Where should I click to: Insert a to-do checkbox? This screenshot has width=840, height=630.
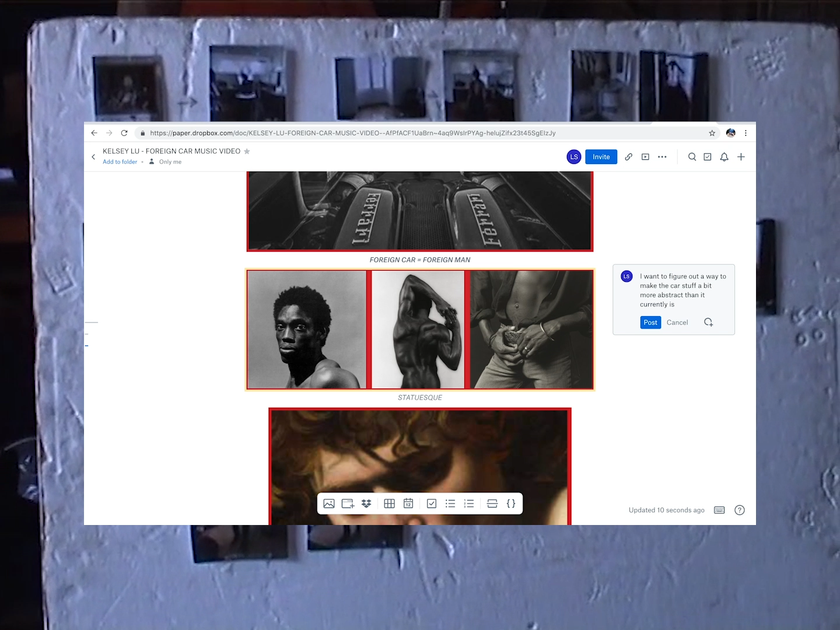432,503
